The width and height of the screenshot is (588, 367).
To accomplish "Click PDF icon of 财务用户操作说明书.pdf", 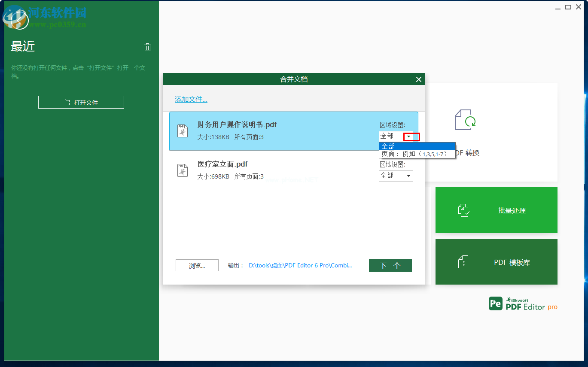I will (183, 131).
